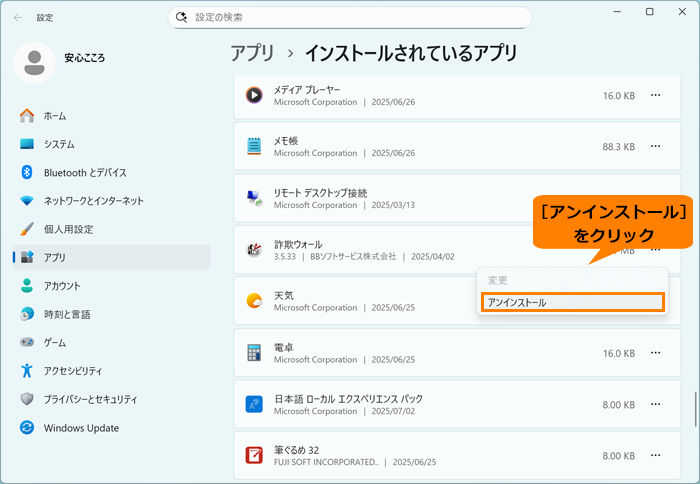Click the 88.3 KB size of メモ帳
This screenshot has width=700, height=484.
click(618, 146)
